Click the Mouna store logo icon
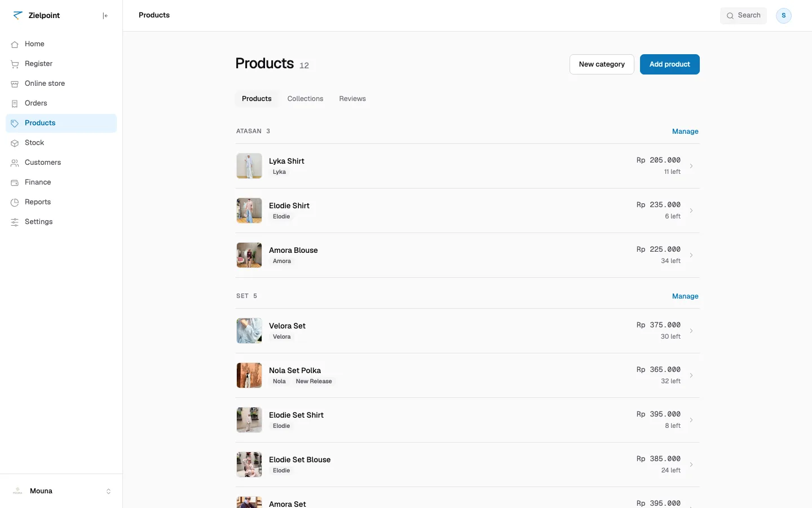Image resolution: width=812 pixels, height=508 pixels. tap(17, 491)
